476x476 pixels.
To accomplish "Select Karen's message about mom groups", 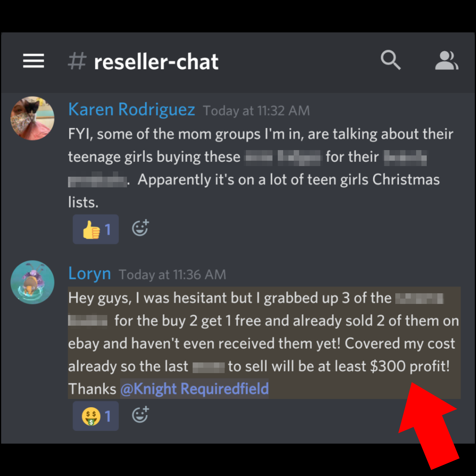I will (x=261, y=168).
